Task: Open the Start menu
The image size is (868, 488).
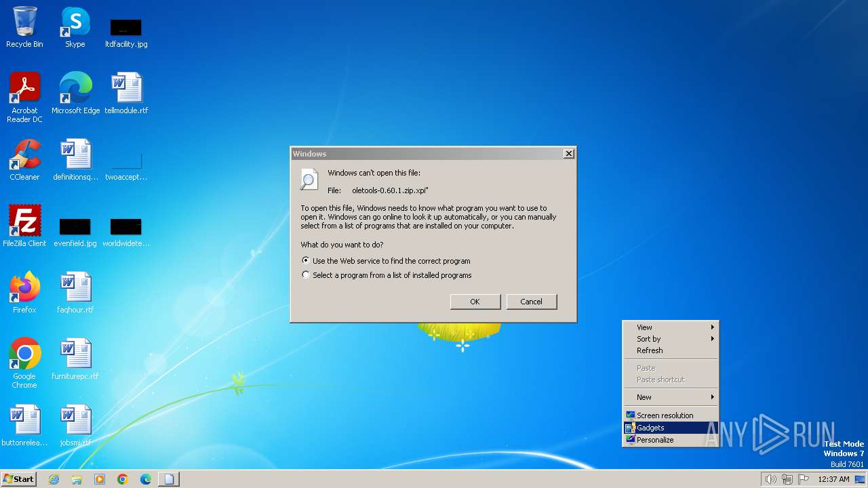Action: pos(18,479)
